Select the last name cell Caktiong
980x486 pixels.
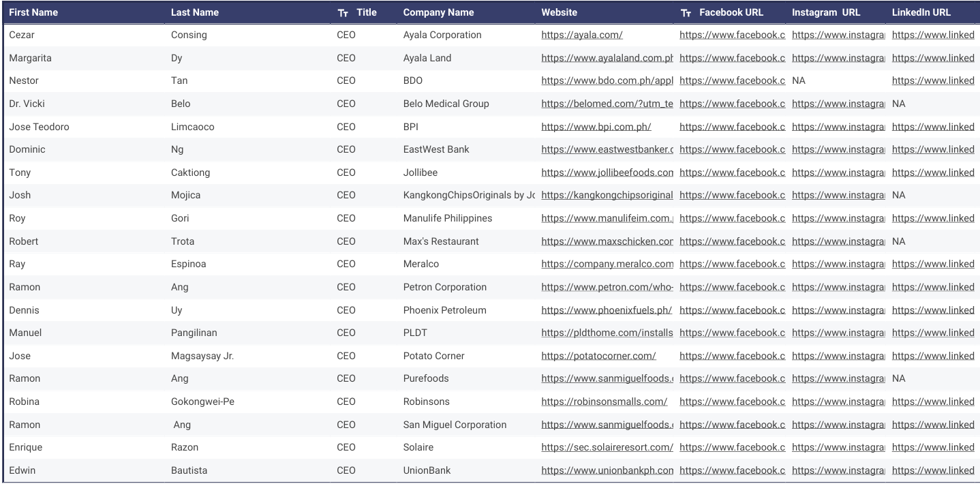[x=191, y=172]
